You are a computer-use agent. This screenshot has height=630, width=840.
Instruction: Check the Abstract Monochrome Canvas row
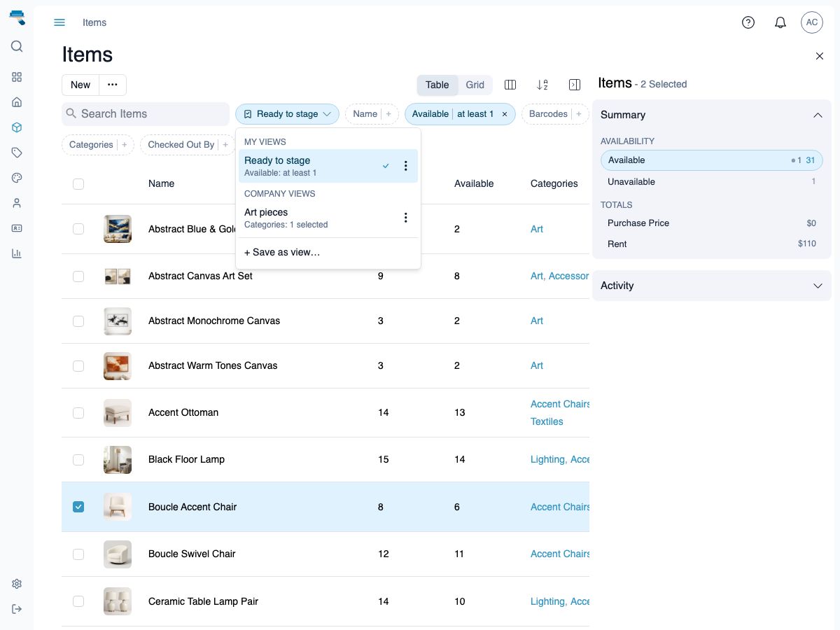(x=78, y=321)
